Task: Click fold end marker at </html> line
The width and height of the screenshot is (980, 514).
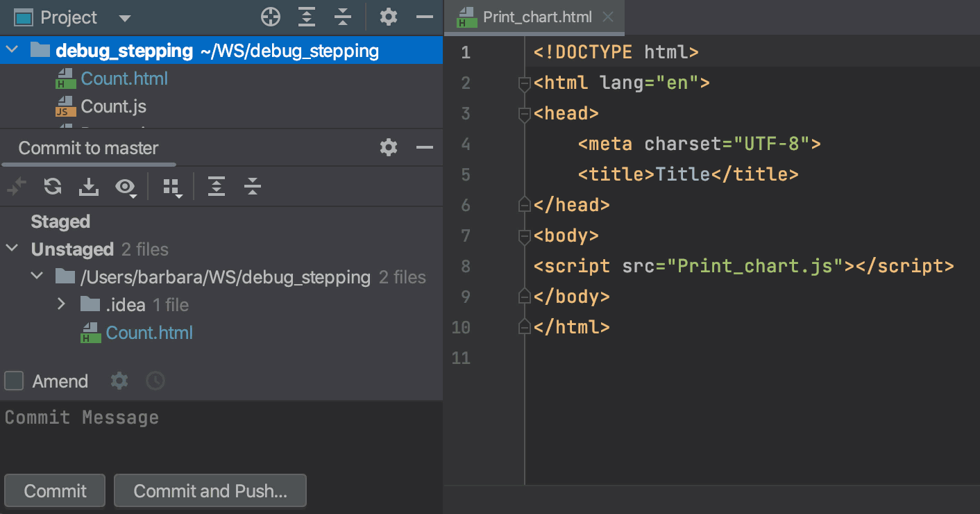Action: (525, 326)
